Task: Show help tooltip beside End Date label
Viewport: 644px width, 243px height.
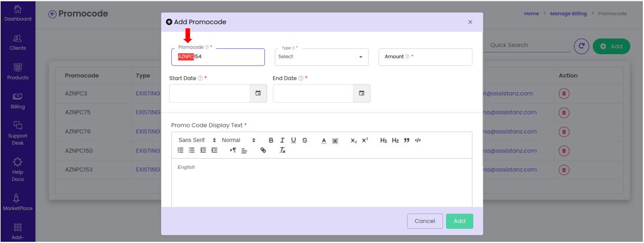Action: (301, 78)
